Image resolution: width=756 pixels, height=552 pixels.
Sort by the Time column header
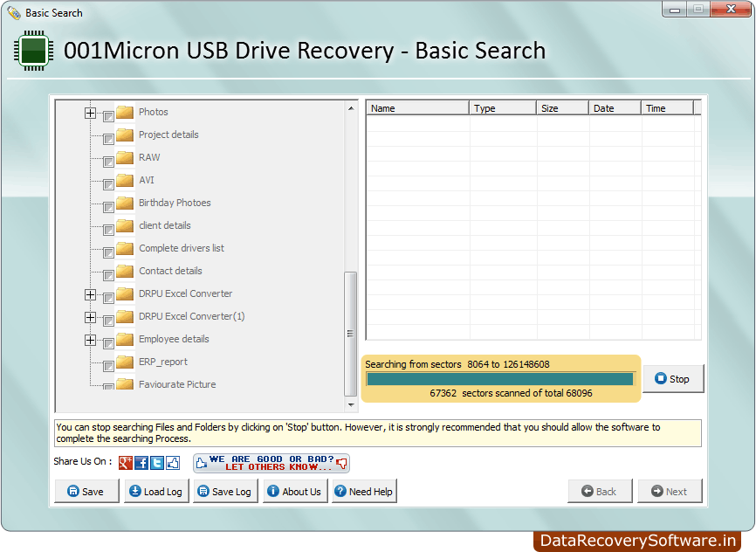667,108
